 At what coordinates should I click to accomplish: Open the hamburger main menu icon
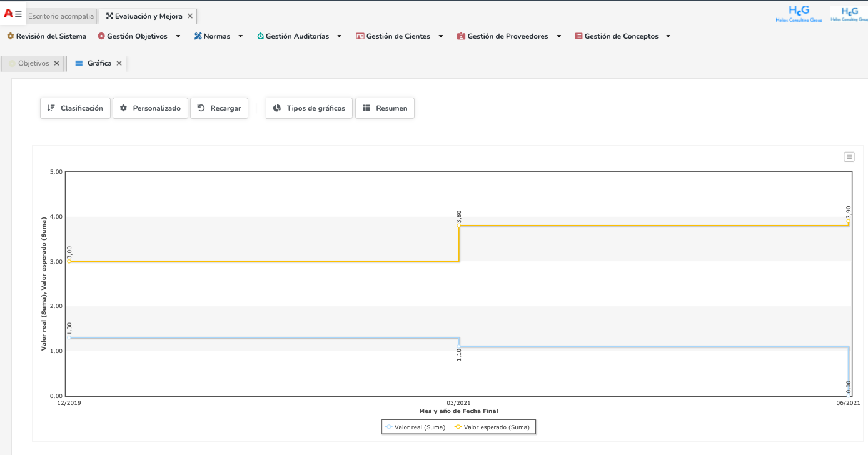point(18,14)
